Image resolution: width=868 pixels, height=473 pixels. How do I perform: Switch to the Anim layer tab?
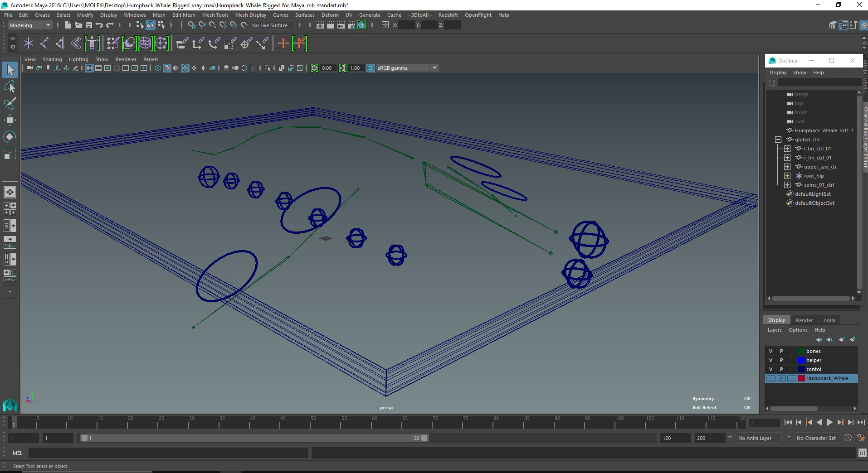click(x=829, y=320)
